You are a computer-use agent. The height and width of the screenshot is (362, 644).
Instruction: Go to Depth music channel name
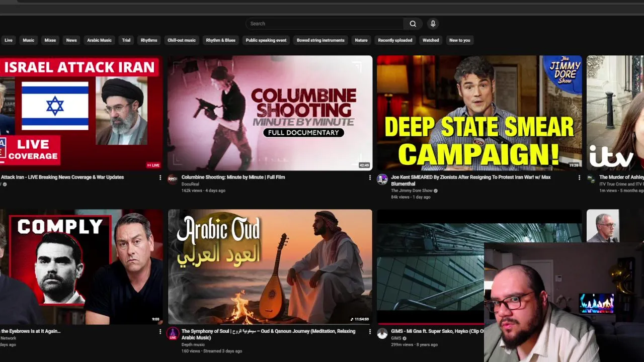(193, 345)
